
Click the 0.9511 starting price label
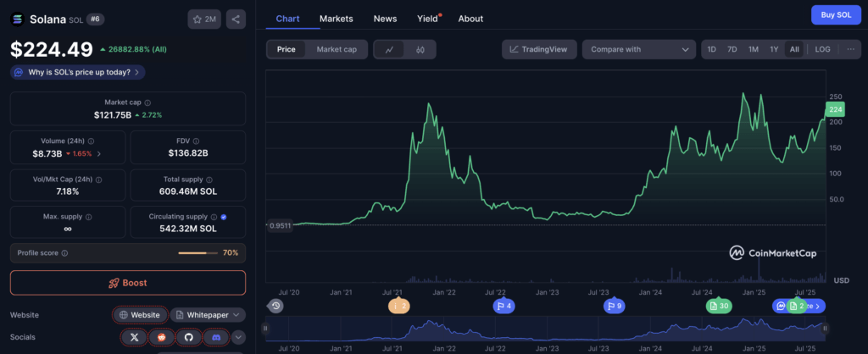coord(280,225)
